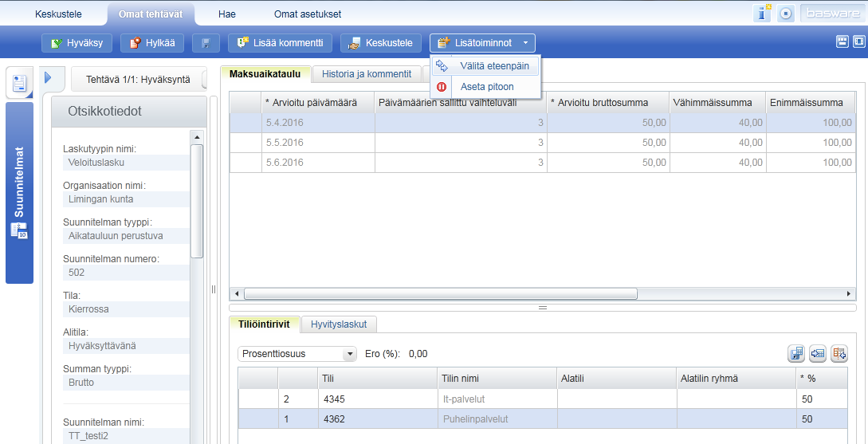868x444 pixels.
Task: Click the save coding template icon
Action: point(796,353)
